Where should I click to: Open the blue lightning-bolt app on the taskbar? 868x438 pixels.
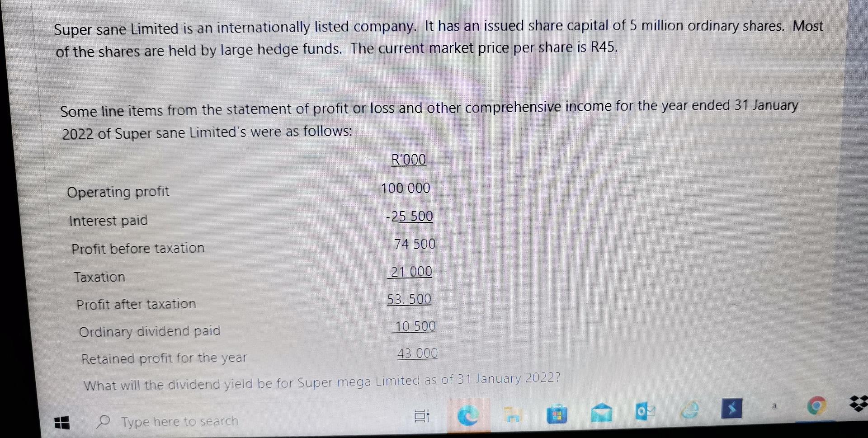click(x=732, y=409)
